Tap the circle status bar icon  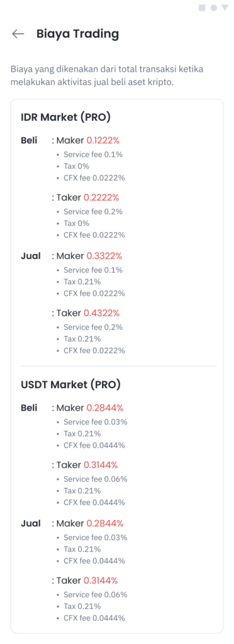click(213, 8)
